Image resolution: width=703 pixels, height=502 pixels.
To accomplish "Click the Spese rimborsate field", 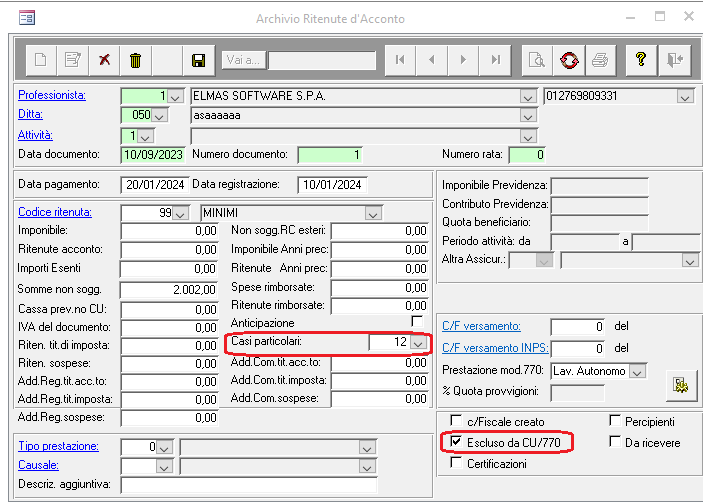I will tap(380, 288).
